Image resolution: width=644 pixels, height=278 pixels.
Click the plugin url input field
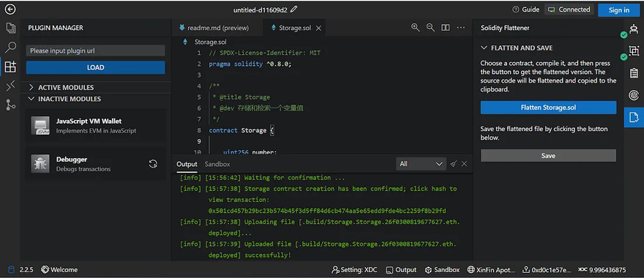[x=96, y=50]
